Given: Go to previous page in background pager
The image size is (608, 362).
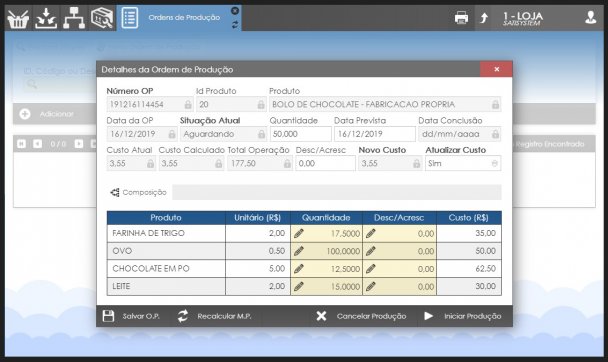Looking at the screenshot, I should pyautogui.click(x=38, y=144).
